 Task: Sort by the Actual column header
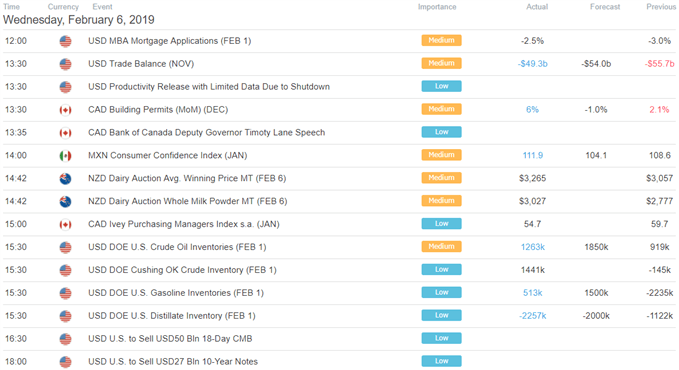pos(537,7)
